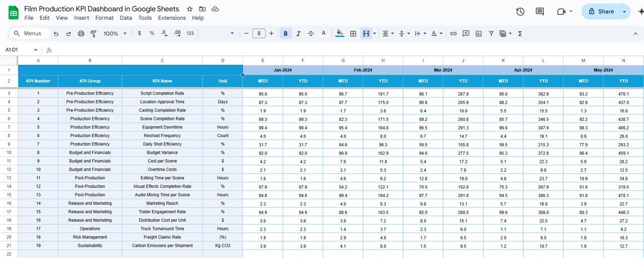The image size is (644, 258).
Task: Open the fill color bucket
Action: 340,34
